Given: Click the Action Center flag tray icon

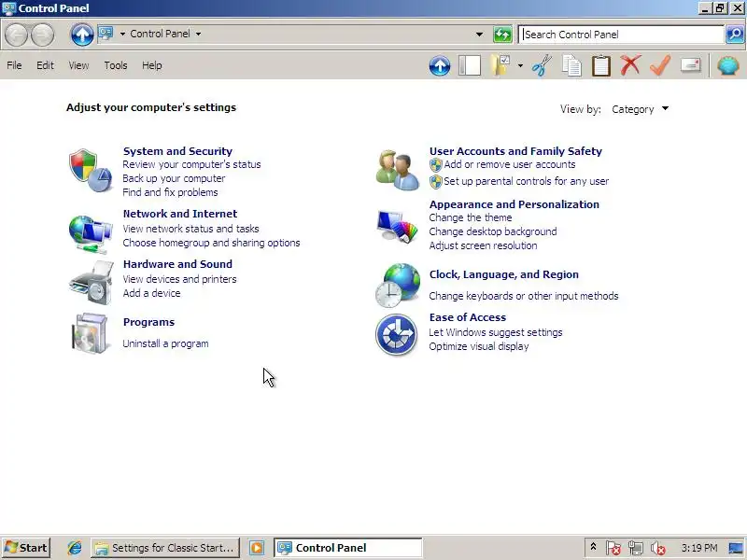Looking at the screenshot, I should (613, 548).
